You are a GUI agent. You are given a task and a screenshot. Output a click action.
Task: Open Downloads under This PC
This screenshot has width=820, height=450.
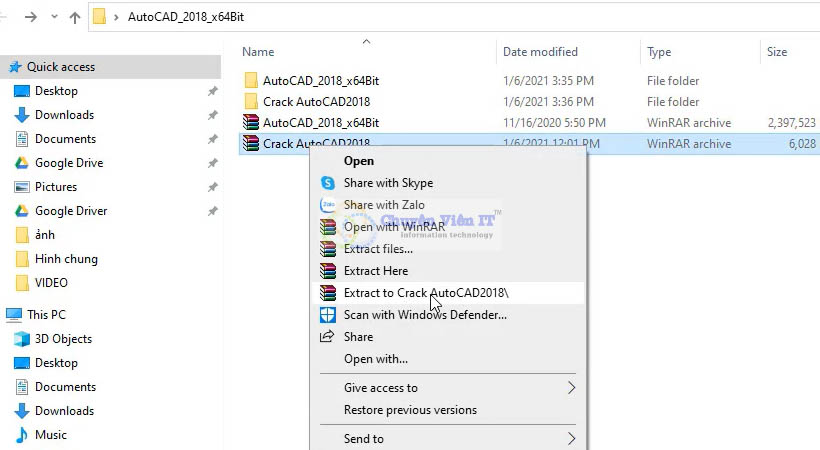tap(64, 411)
